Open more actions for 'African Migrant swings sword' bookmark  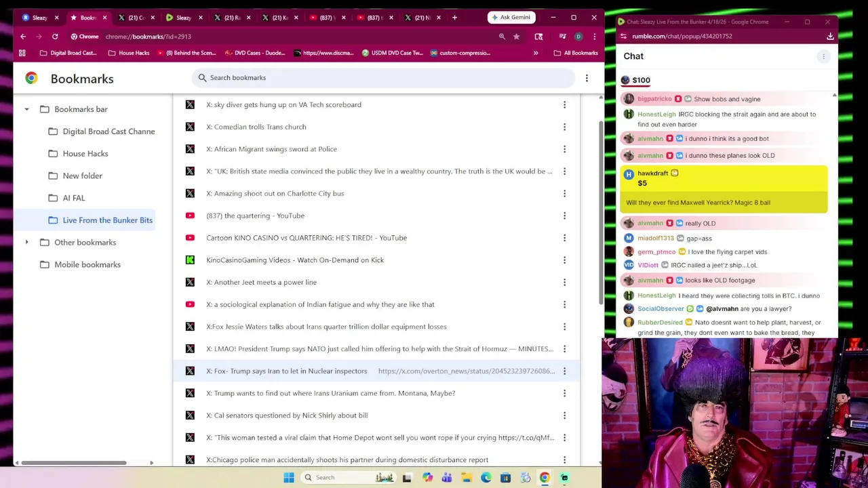click(564, 149)
